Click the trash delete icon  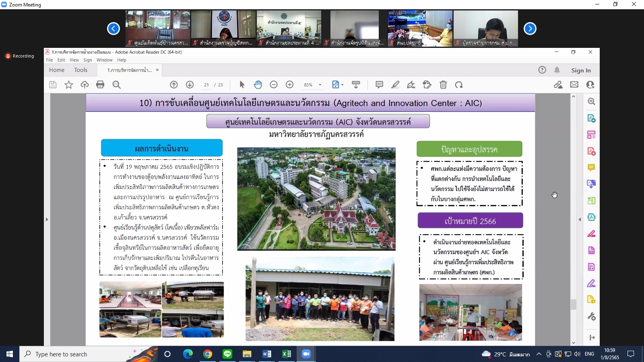[443, 85]
